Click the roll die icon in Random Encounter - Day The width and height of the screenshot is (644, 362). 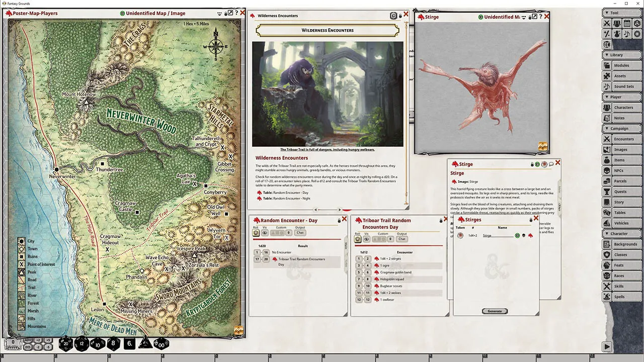tap(256, 233)
